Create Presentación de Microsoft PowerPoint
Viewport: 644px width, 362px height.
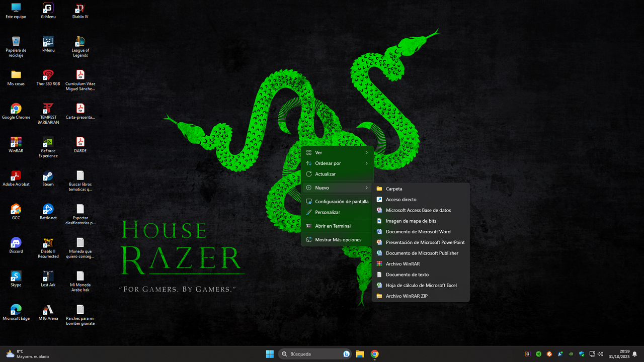tap(421, 242)
